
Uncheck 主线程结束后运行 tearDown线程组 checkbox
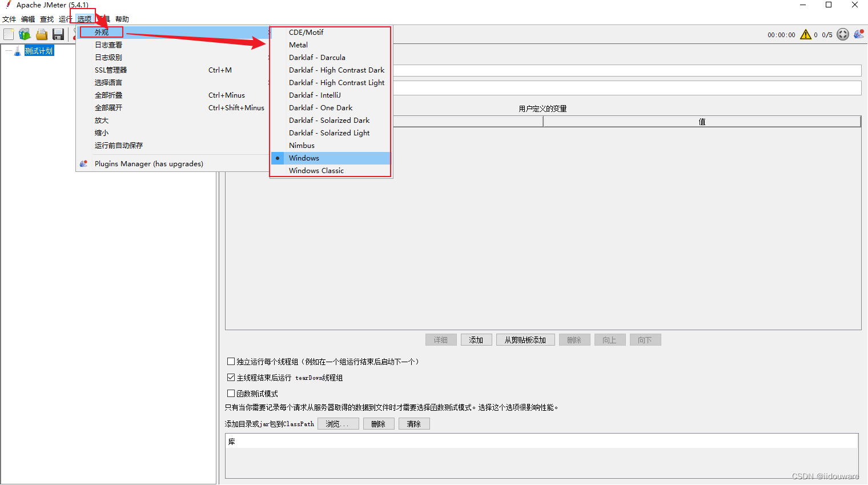(x=231, y=377)
